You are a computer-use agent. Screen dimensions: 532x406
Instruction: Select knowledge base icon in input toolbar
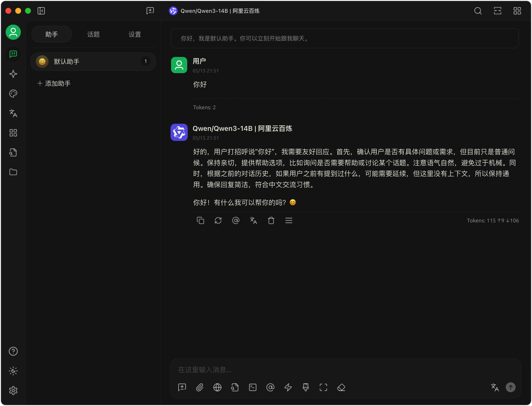tap(235, 387)
